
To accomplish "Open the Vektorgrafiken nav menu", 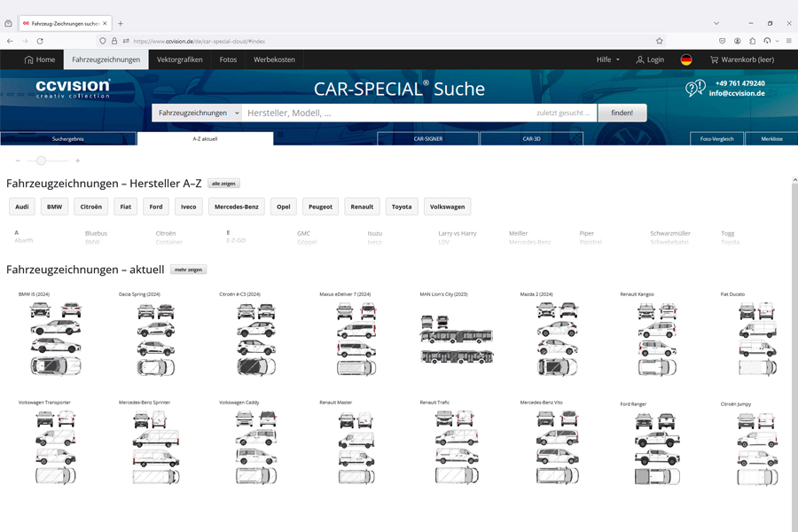I will 180,59.
